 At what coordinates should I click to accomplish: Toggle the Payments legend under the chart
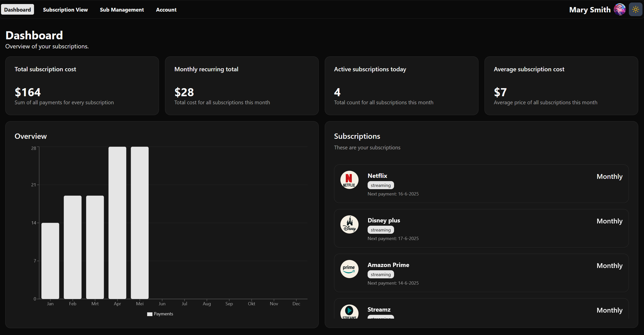click(160, 314)
